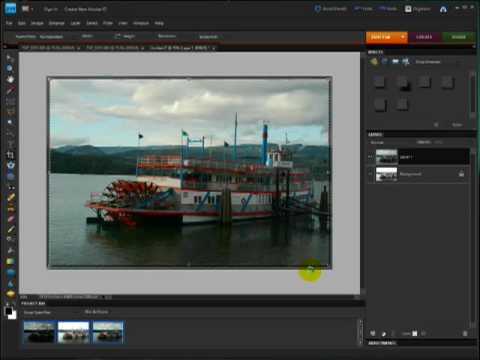
Task: Click the Redo button in top bar
Action: coord(388,9)
